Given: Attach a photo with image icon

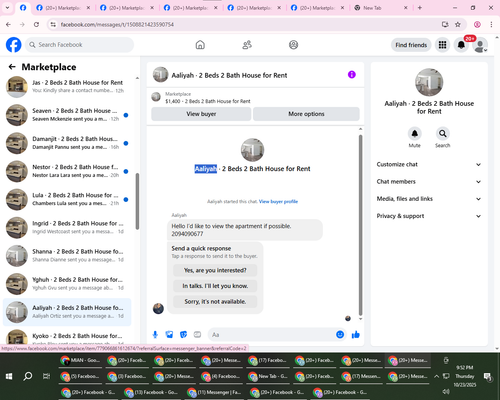Looking at the screenshot, I should tap(169, 334).
